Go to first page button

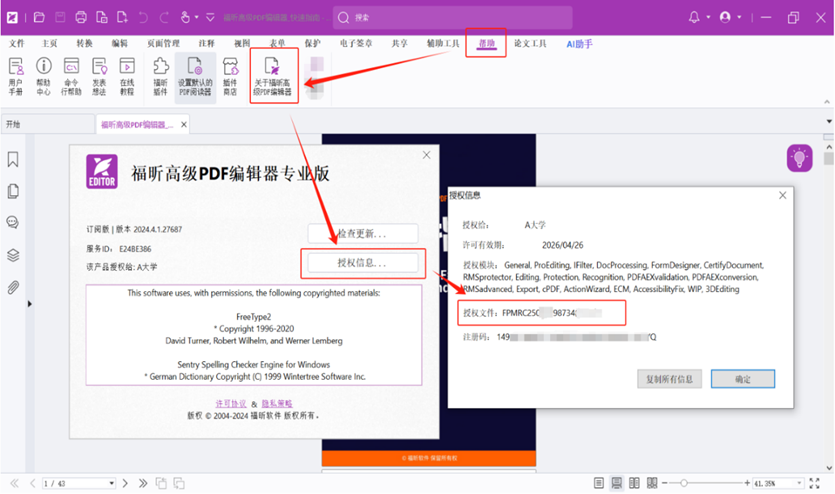click(x=14, y=483)
